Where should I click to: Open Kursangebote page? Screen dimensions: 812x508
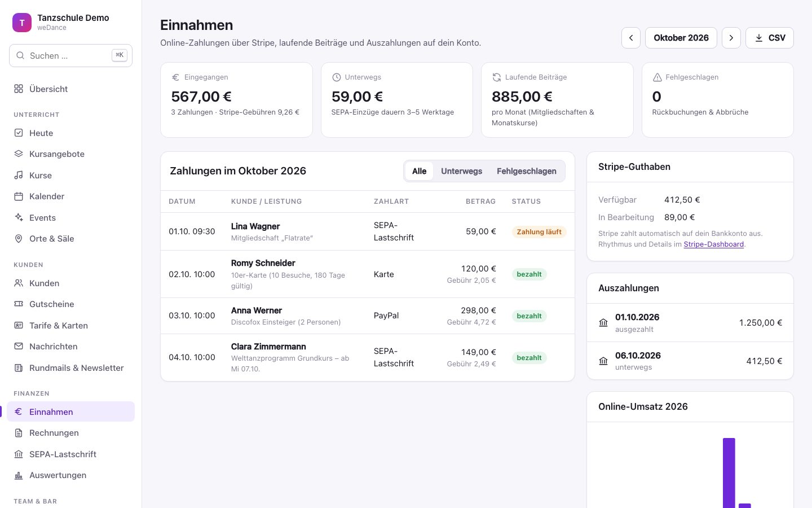(70, 154)
